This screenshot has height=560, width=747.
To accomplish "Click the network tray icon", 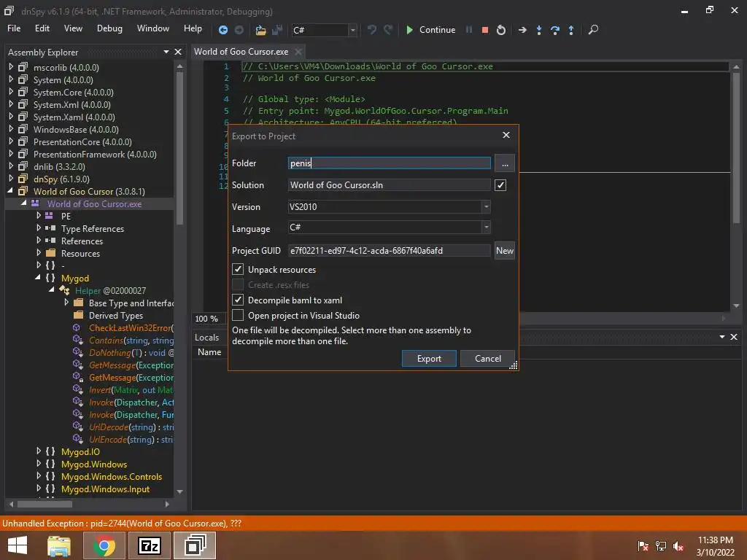I will pos(661,546).
